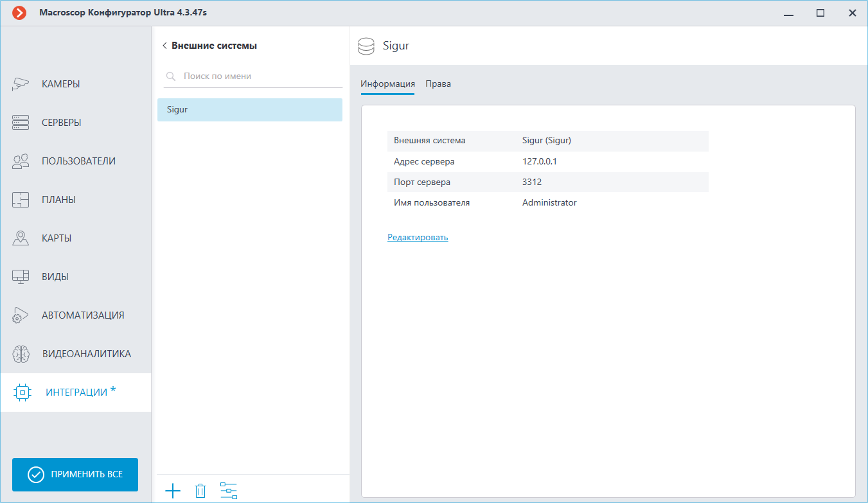
Task: Open the ПЛАНЫ menu section
Action: pyautogui.click(x=76, y=200)
